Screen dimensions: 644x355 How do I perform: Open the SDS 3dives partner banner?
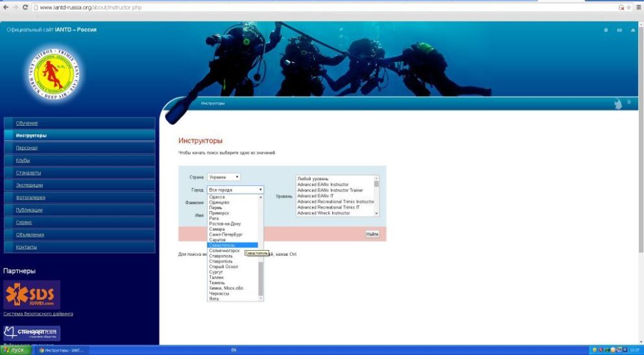32,295
